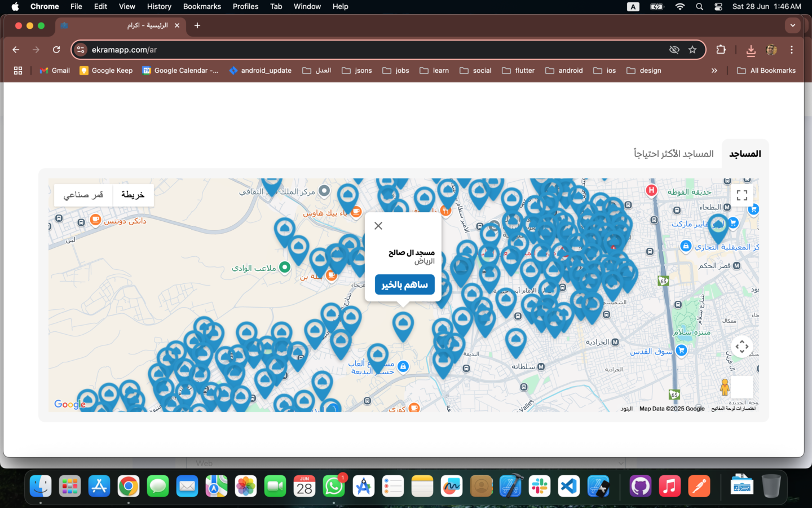Viewport: 812px width, 508px height.
Task: Open Chrome downloads
Action: click(x=751, y=50)
